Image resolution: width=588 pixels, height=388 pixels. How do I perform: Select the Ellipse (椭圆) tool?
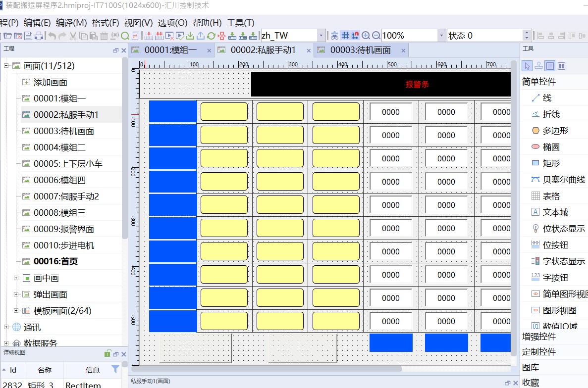(x=551, y=147)
